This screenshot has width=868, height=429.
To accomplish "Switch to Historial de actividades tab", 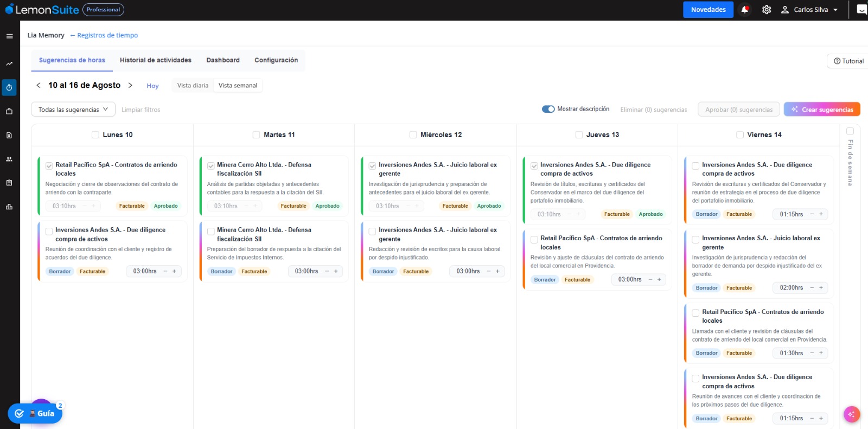I will pyautogui.click(x=156, y=60).
